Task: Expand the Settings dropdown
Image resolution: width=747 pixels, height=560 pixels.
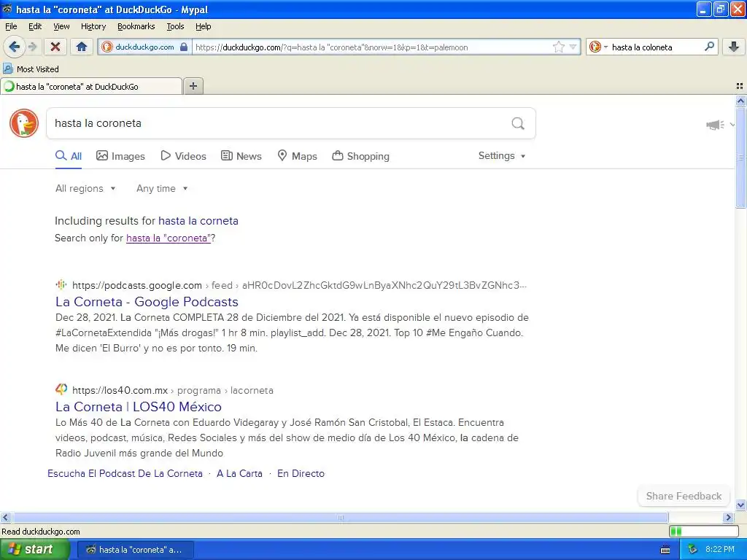Action: click(502, 156)
